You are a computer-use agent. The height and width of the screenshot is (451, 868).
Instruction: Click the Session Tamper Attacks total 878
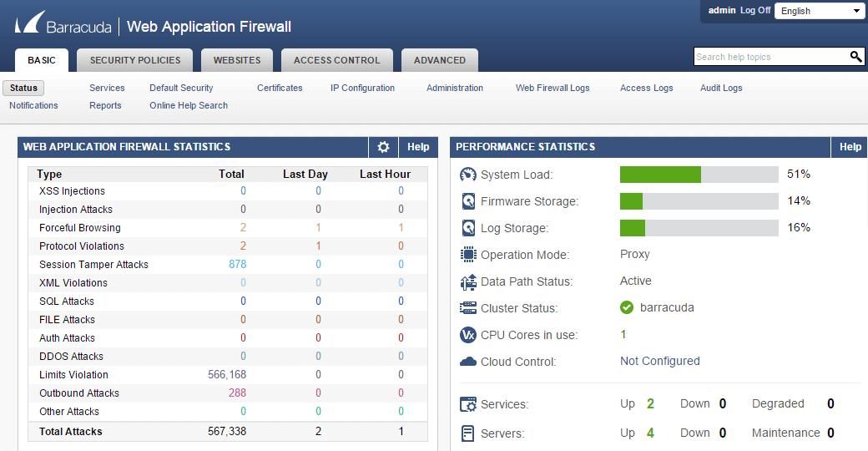pyautogui.click(x=238, y=264)
